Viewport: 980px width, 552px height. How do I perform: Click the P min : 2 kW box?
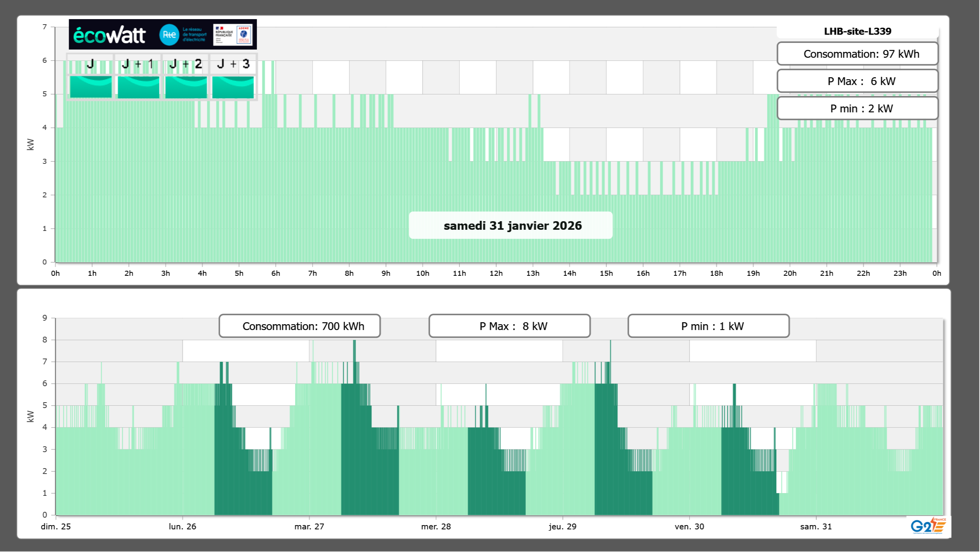[857, 108]
